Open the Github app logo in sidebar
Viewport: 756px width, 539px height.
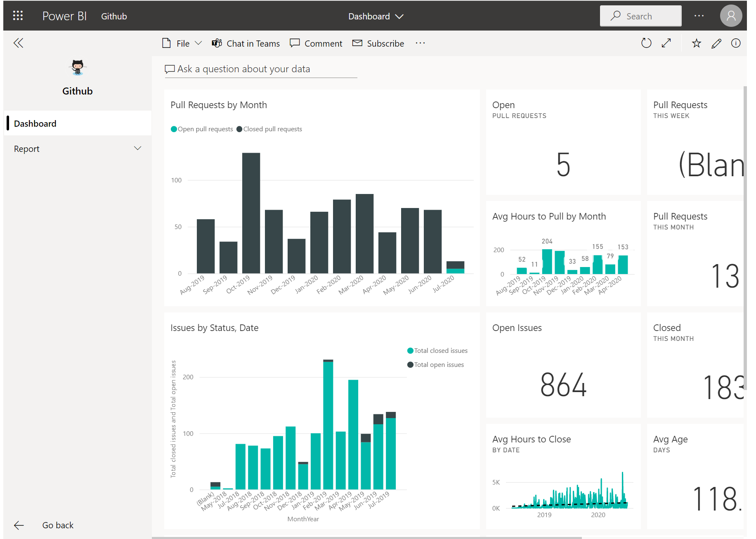(x=78, y=68)
